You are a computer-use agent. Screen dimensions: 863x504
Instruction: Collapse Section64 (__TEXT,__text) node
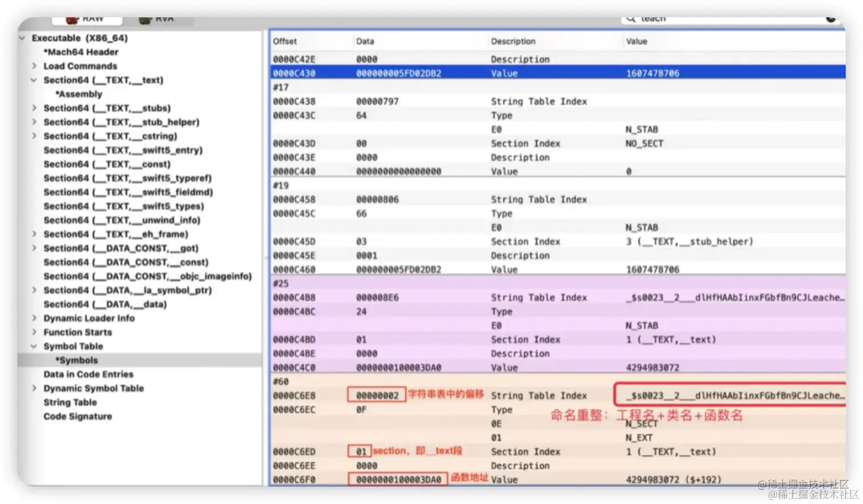[34, 80]
